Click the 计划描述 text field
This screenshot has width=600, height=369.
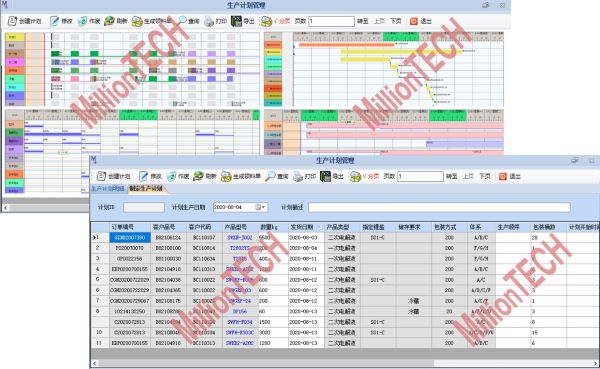[439, 207]
